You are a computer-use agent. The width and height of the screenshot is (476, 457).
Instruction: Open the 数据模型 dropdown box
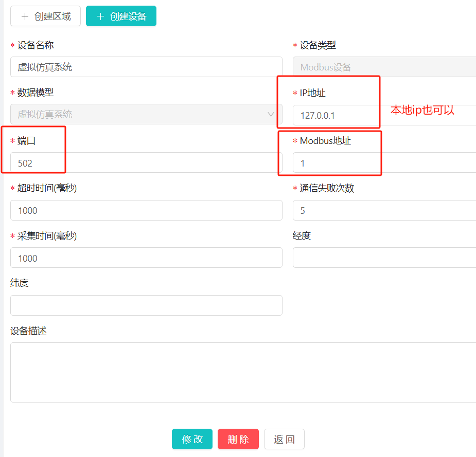coord(139,114)
